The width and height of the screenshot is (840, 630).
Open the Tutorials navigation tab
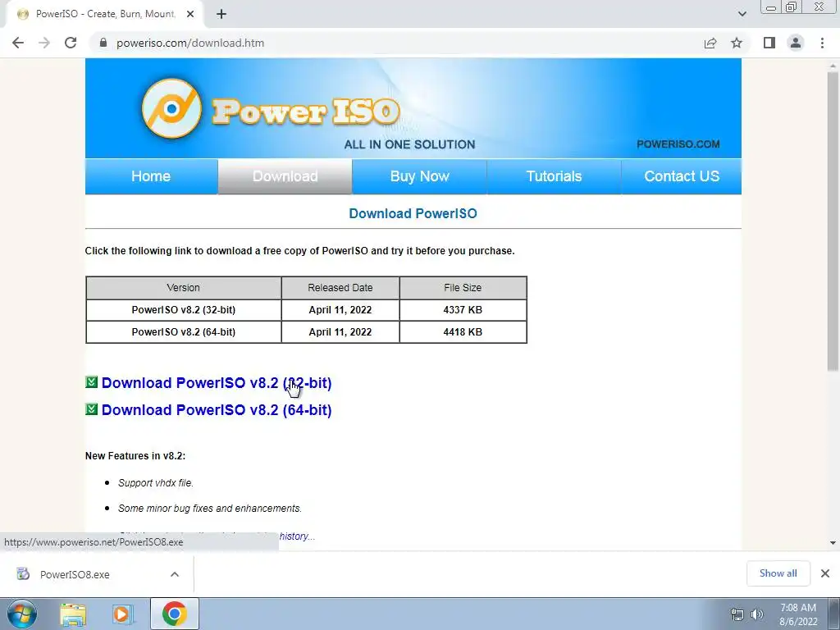(554, 176)
